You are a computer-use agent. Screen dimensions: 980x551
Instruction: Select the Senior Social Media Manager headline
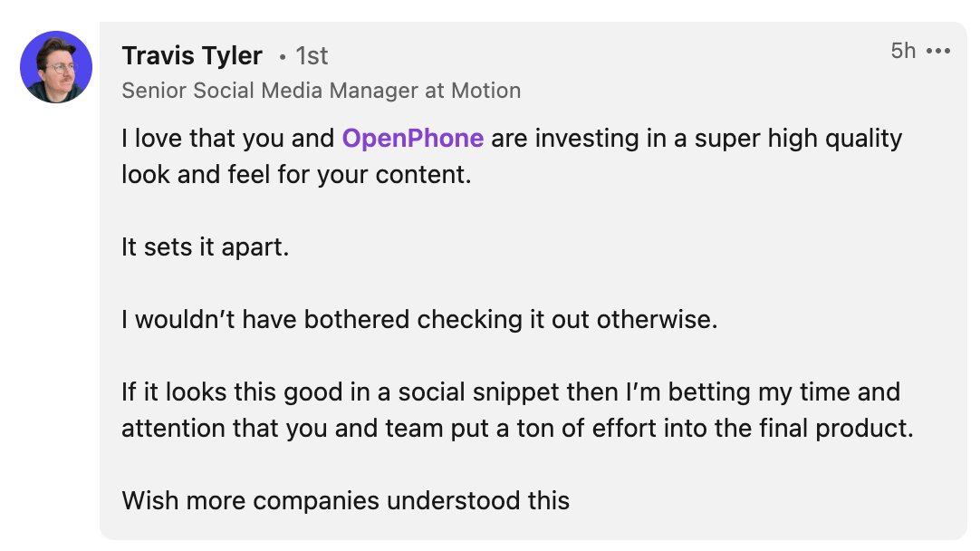click(322, 91)
